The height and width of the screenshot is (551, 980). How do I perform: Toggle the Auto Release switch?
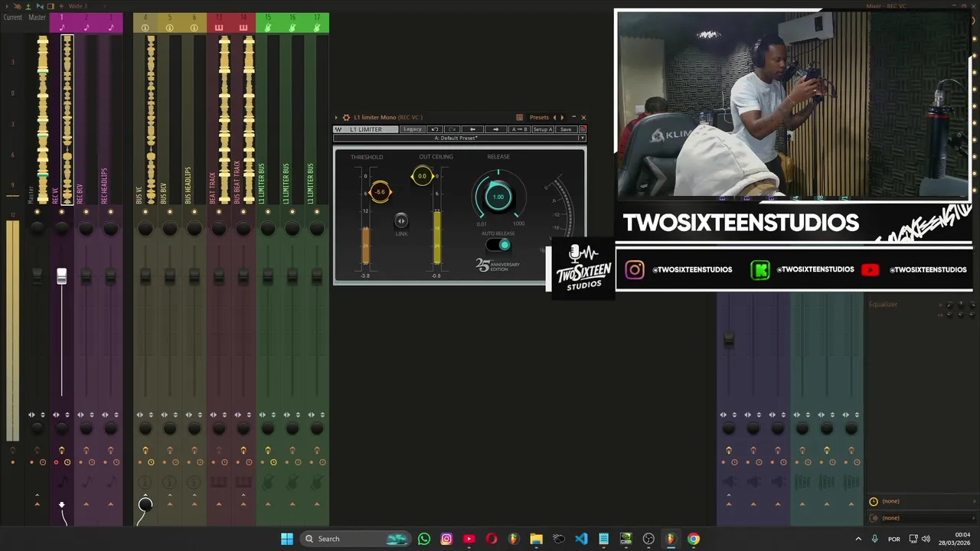coord(498,245)
